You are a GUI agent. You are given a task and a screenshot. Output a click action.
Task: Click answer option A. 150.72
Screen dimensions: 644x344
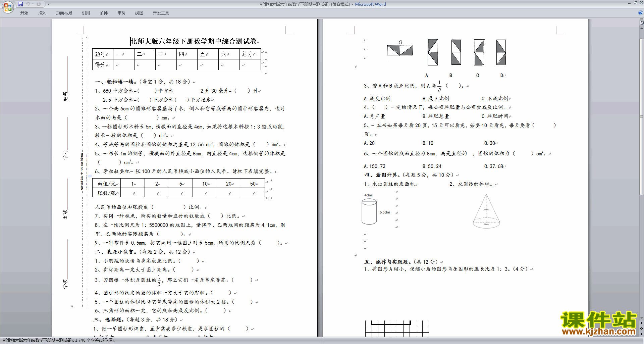[375, 166]
